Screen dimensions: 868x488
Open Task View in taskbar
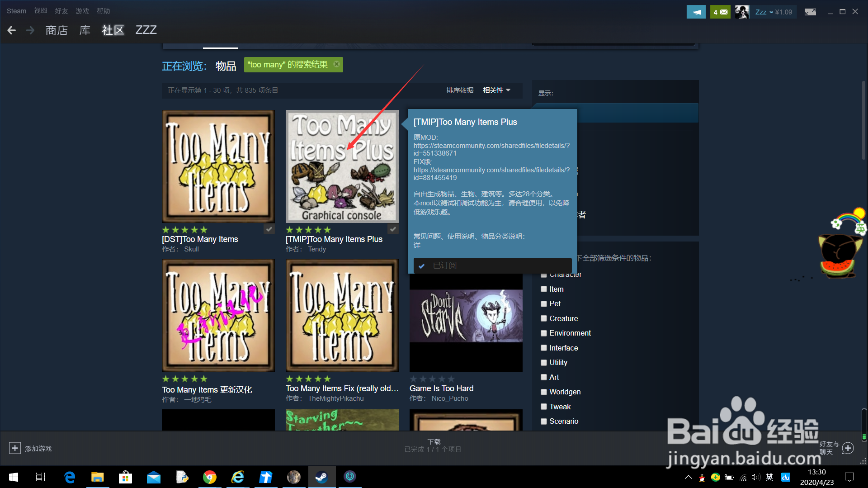coord(41,477)
